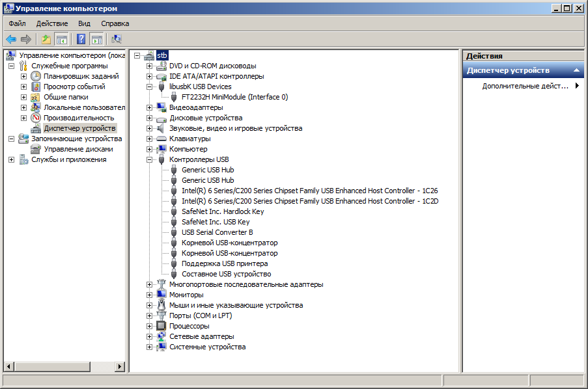Toggle the show/hide action pane button

pos(96,39)
